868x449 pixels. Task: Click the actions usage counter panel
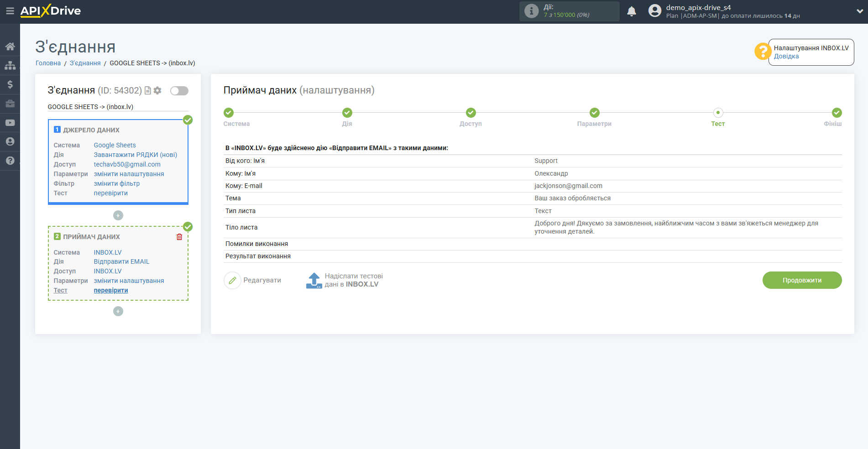click(569, 11)
